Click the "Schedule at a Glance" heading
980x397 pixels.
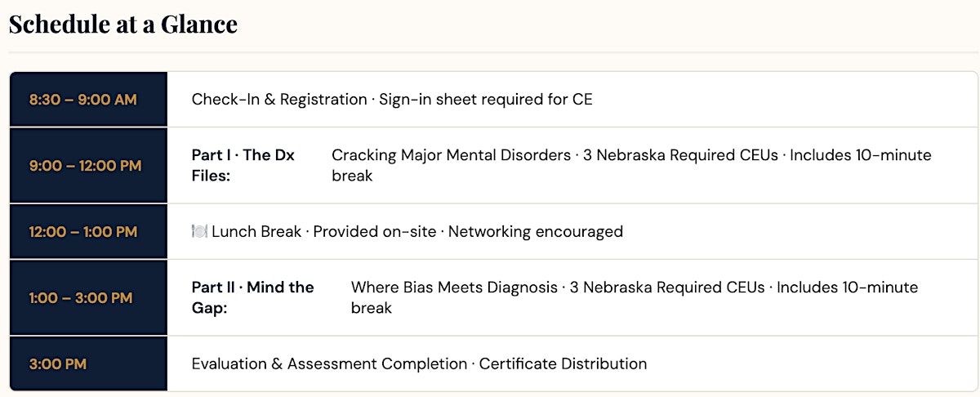(122, 25)
